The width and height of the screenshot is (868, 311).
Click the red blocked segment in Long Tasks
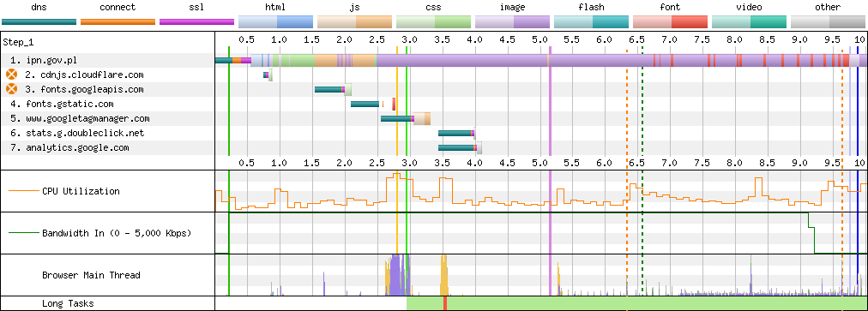coord(445,303)
